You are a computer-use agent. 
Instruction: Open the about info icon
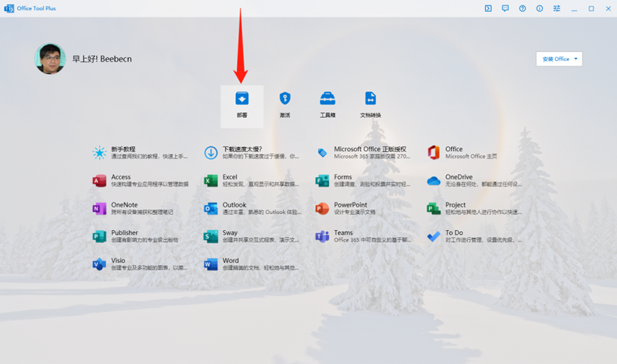[539, 8]
